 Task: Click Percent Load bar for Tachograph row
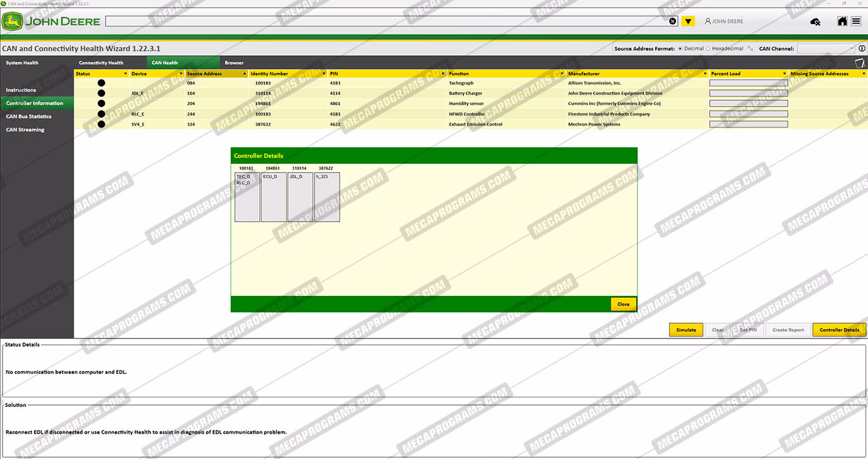[x=749, y=83]
